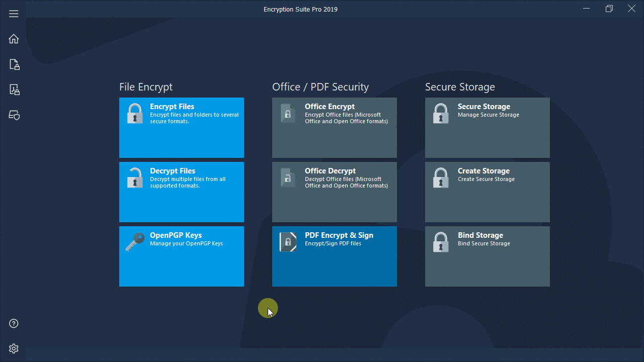Open PDF Encrypt & Sign
Viewport: 644px width, 362px height.
point(334,256)
